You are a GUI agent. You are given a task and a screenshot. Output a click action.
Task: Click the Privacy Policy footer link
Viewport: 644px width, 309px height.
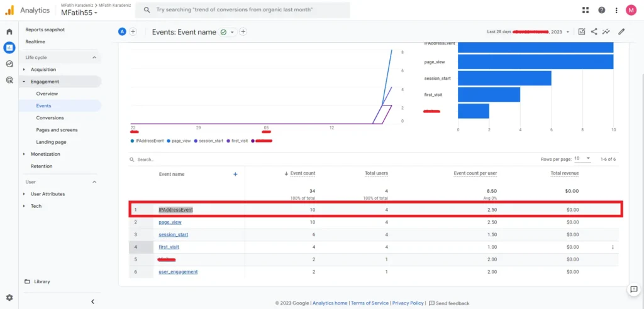coord(409,303)
